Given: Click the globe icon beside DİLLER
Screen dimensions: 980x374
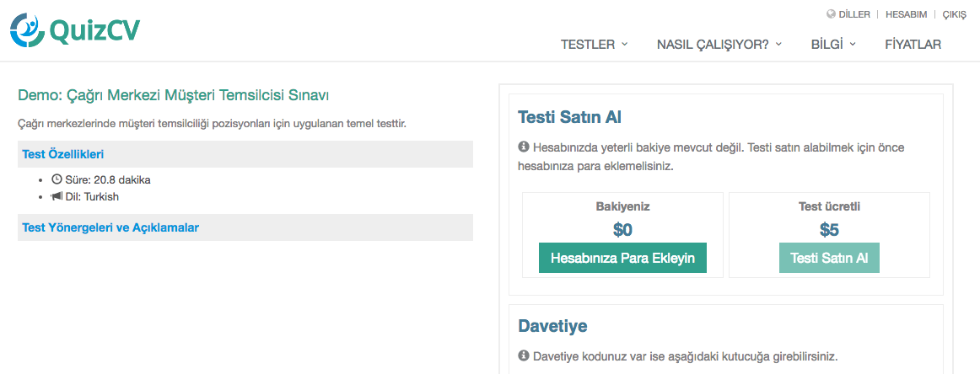Looking at the screenshot, I should [831, 14].
